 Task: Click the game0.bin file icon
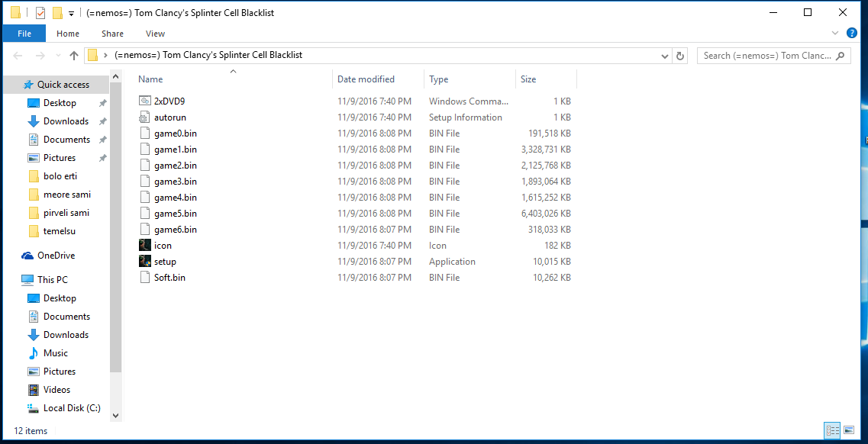144,134
